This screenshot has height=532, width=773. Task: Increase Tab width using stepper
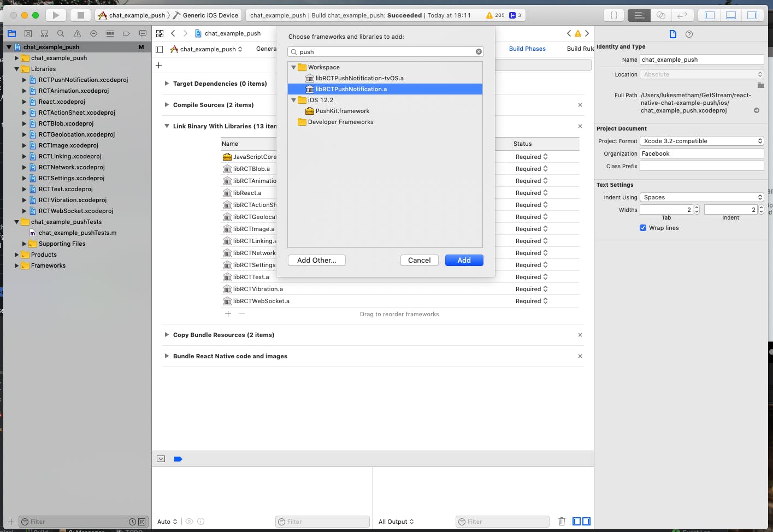(x=697, y=208)
